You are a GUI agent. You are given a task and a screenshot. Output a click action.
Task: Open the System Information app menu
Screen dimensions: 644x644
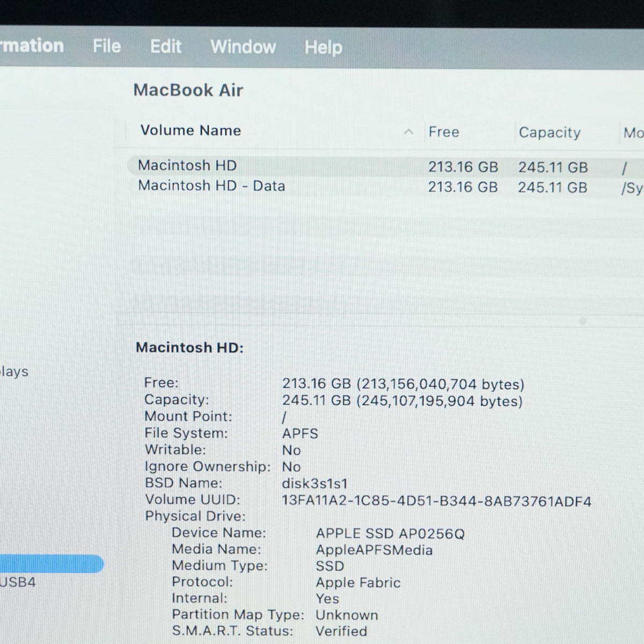(x=32, y=46)
